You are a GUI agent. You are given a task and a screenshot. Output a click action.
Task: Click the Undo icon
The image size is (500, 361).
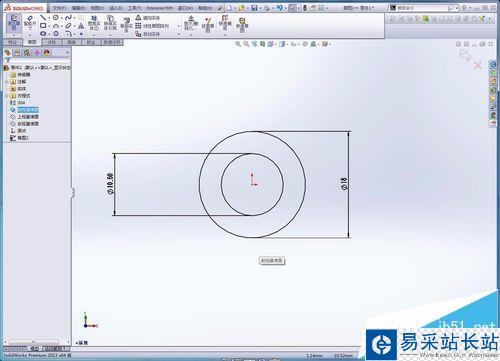(280, 7)
